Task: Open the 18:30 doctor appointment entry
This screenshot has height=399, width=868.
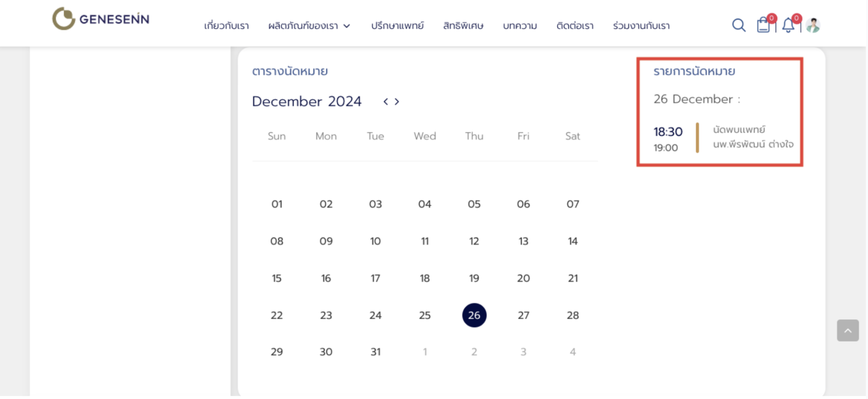Action: coord(723,138)
